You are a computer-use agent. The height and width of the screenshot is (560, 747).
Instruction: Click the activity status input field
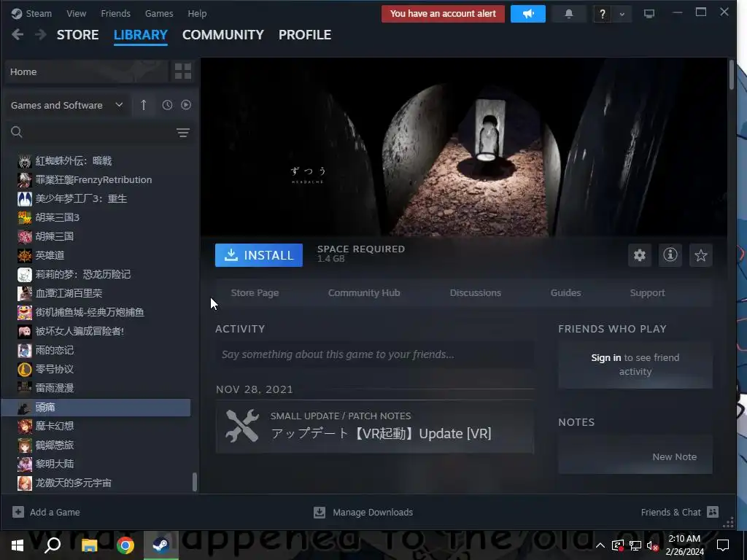tap(374, 354)
